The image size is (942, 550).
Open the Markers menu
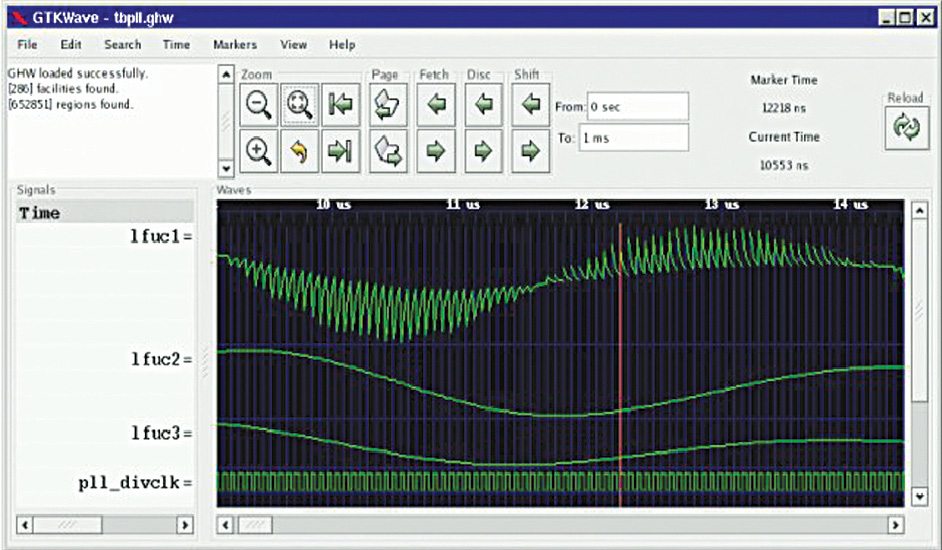click(x=235, y=45)
